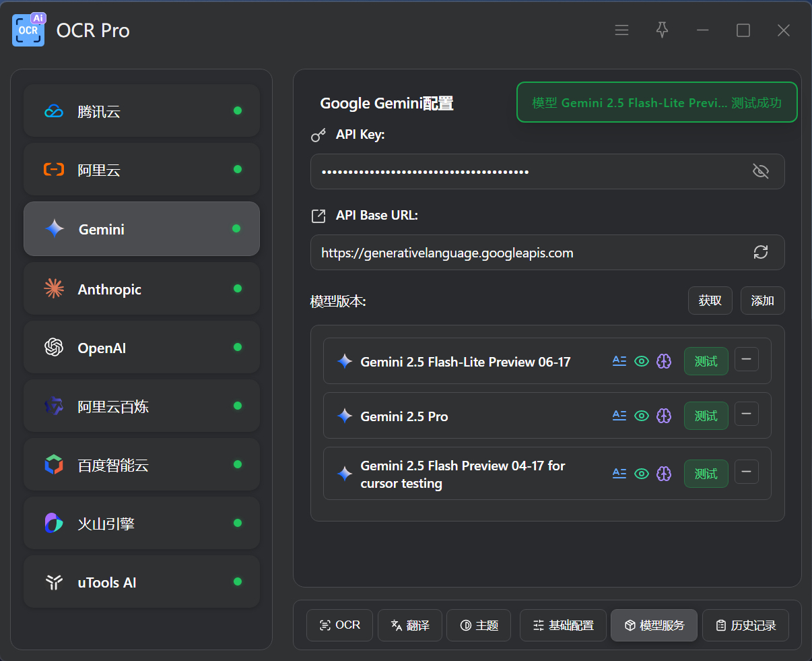Click text capability icon for Flash-Lite Preview 06-17
812x661 pixels.
pos(619,361)
